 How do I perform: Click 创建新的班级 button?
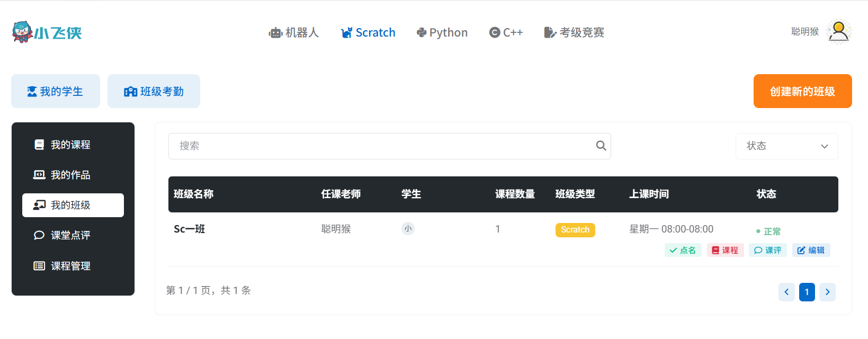[802, 91]
